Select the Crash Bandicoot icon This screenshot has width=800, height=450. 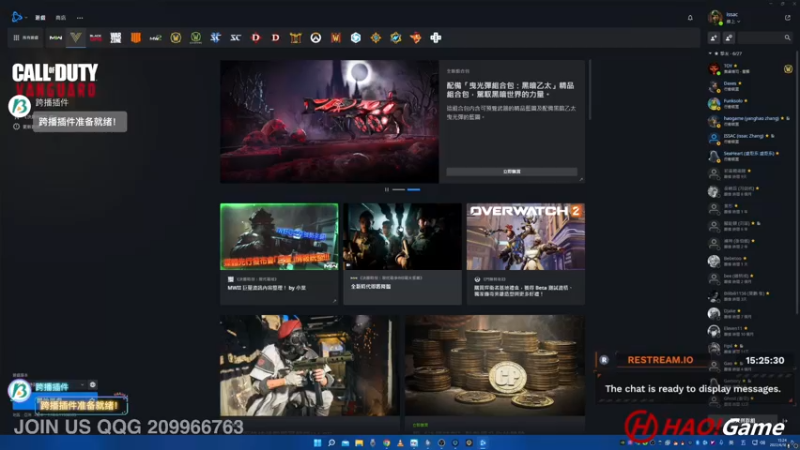click(x=415, y=38)
